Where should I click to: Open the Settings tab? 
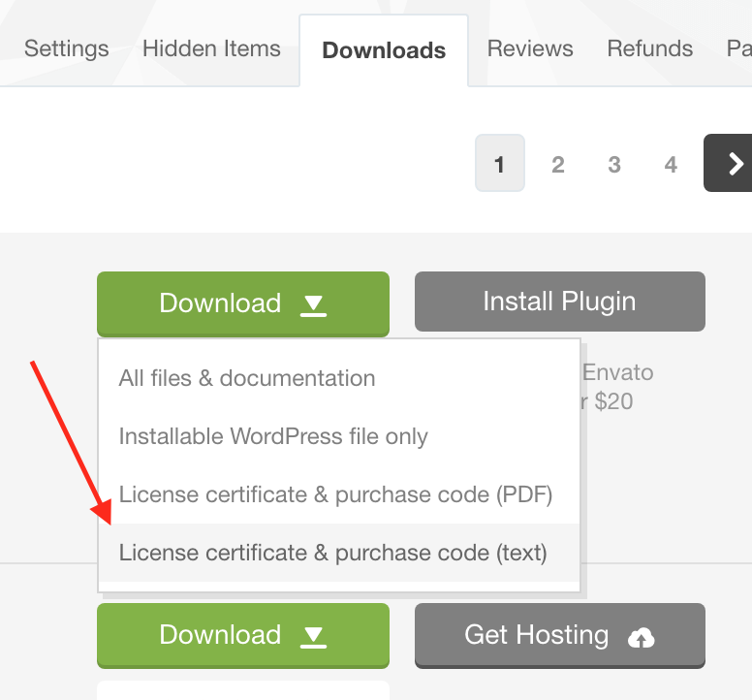click(66, 48)
